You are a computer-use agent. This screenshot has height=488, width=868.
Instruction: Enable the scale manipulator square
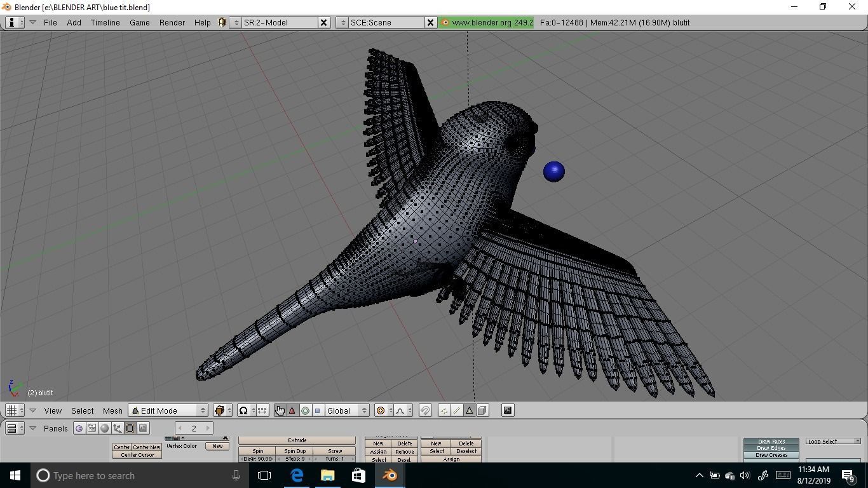pos(318,410)
